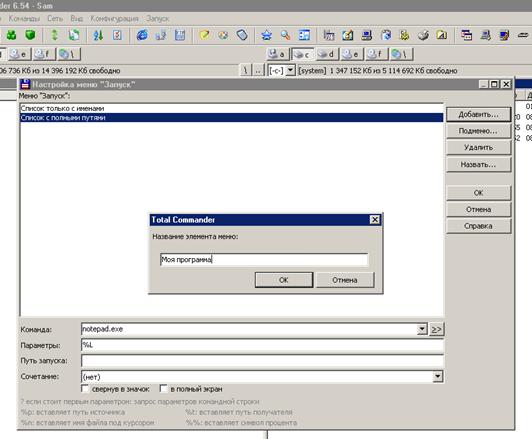The height and width of the screenshot is (439, 532).
Task: Click the printer toolbar icon
Action: click(x=423, y=35)
